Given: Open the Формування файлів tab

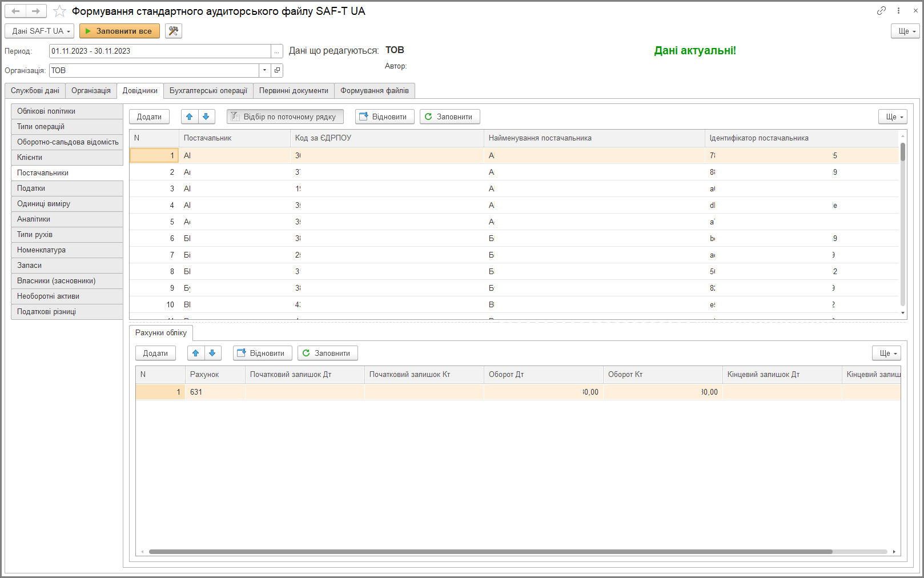Looking at the screenshot, I should tap(375, 90).
